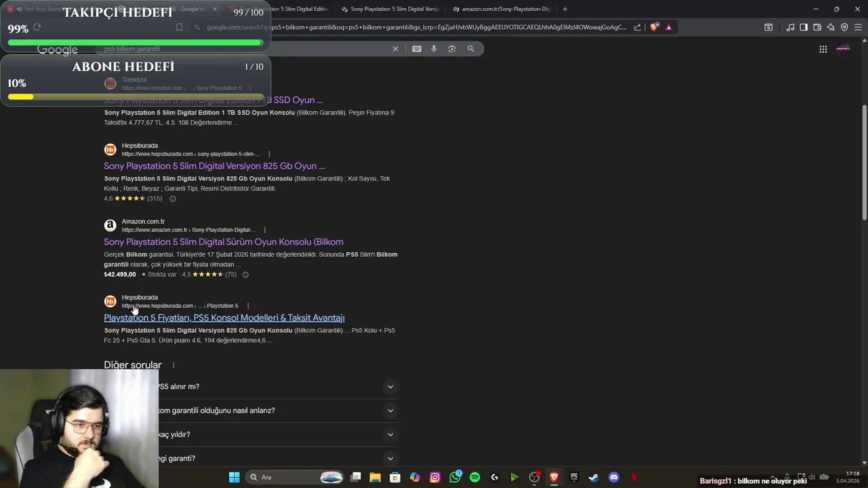This screenshot has height=488, width=868.
Task: Open Brave Rewards triangle icon
Action: [x=669, y=27]
